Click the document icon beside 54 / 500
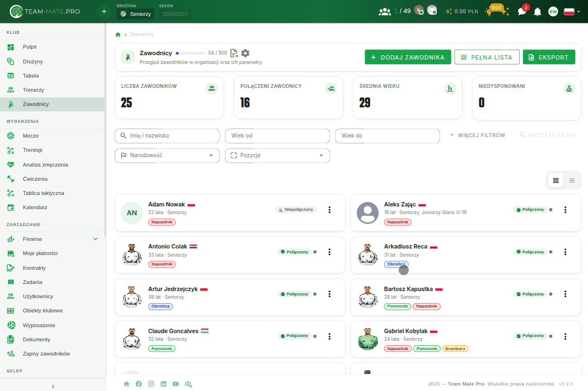This screenshot has height=391, width=588. pos(234,53)
